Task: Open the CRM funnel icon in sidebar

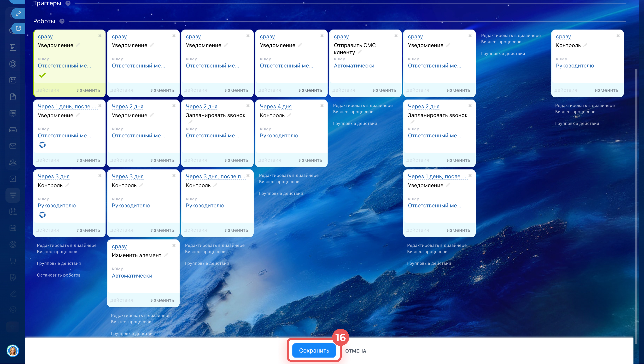Action: coord(13,195)
